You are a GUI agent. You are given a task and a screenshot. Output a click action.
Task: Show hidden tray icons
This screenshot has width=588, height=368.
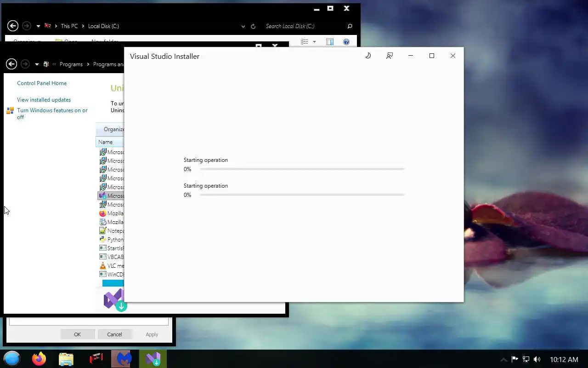[x=503, y=359]
